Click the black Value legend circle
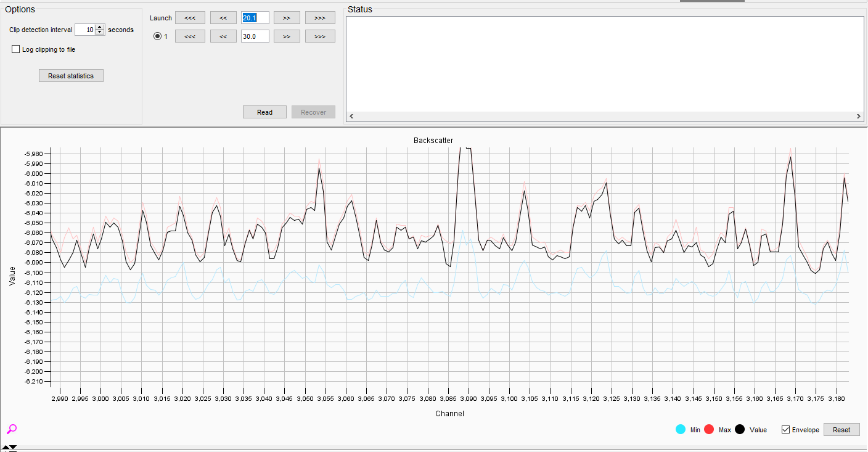Image resolution: width=868 pixels, height=452 pixels. 740,429
